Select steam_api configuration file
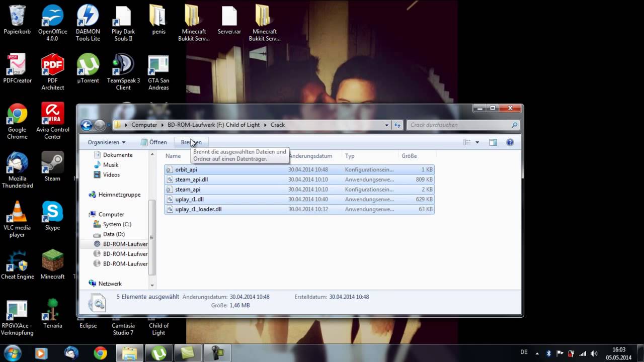The height and width of the screenshot is (362, 644). tap(299, 190)
